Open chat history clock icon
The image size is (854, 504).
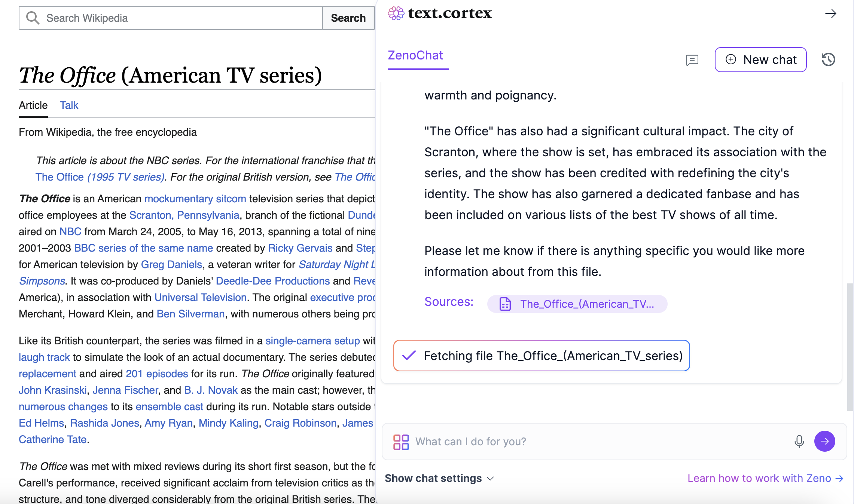pyautogui.click(x=828, y=59)
